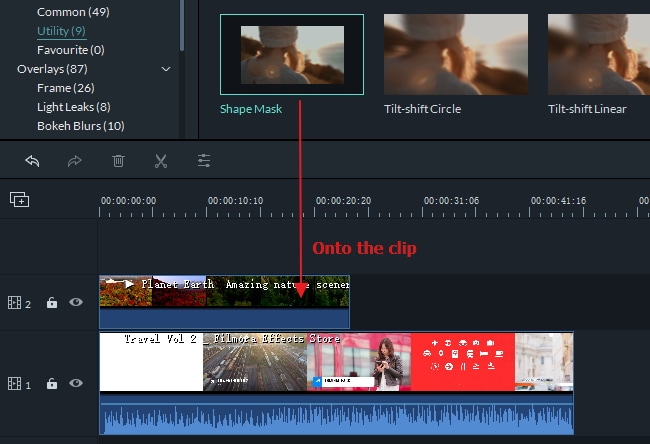Open the Overlays (87) category
This screenshot has width=650, height=444.
pos(52,69)
